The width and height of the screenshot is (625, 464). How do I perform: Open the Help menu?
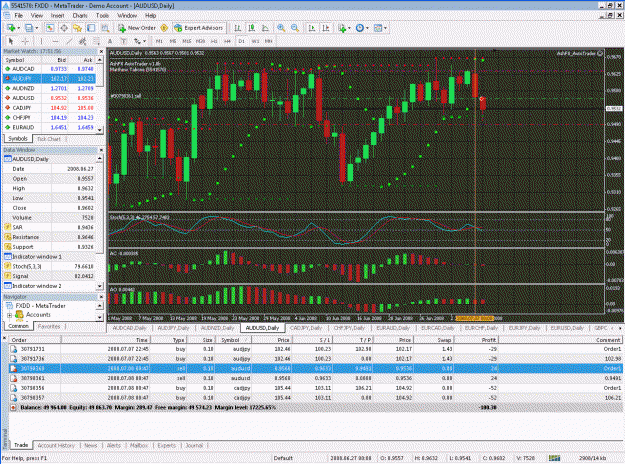click(x=150, y=16)
